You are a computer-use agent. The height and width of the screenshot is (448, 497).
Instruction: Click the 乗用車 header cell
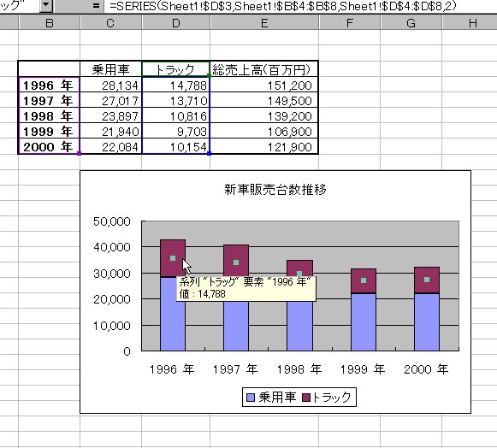110,69
